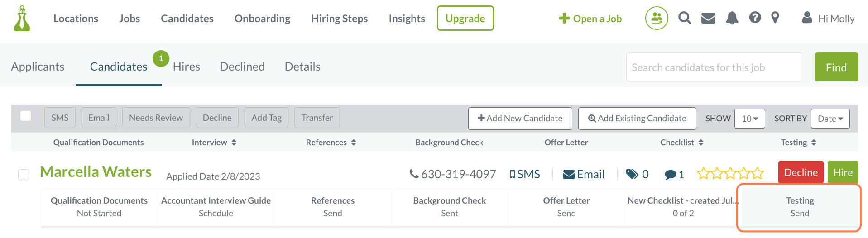Sort by the Interview column arrows
The width and height of the screenshot is (868, 238).
(234, 143)
